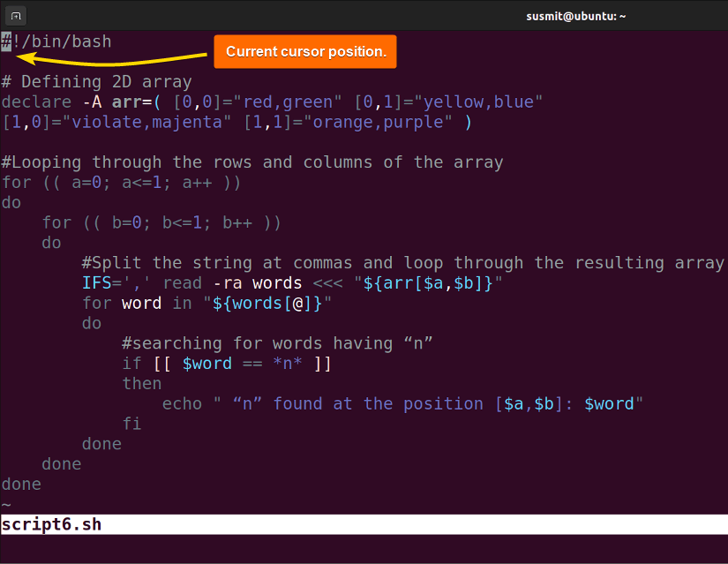Click the "yellow,blue" string value
The width and height of the screenshot is (728, 564).
478,102
